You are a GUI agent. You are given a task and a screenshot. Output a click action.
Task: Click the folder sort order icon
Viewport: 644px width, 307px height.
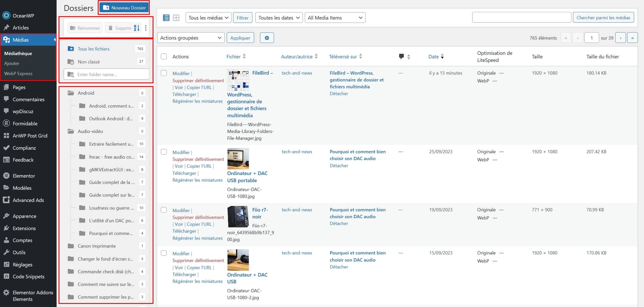(137, 28)
